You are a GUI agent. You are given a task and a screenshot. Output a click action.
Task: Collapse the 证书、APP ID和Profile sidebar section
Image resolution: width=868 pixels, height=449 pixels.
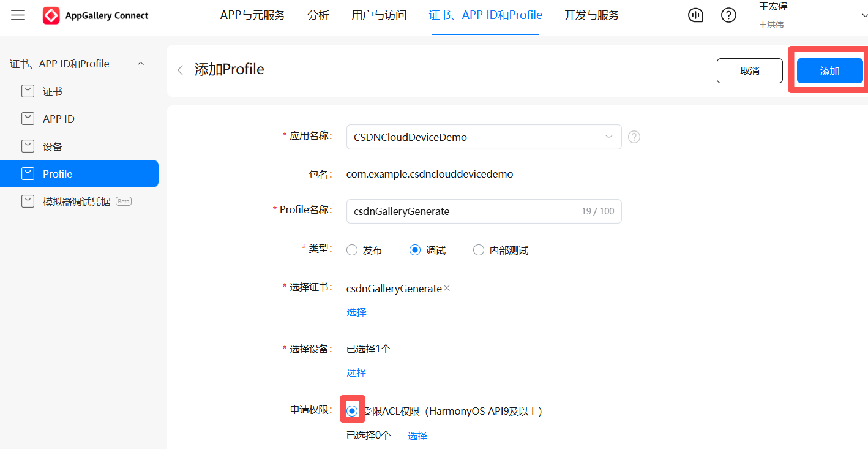click(x=141, y=64)
